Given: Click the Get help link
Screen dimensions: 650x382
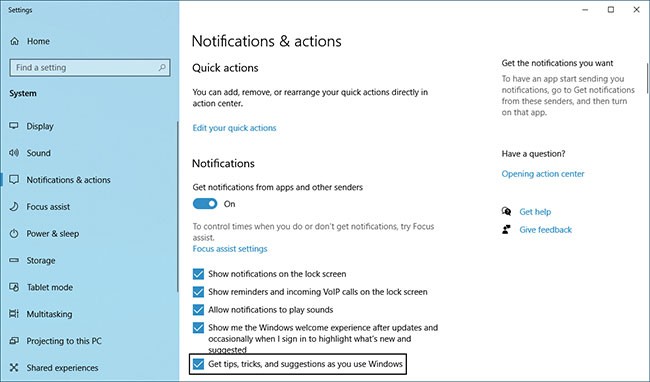Looking at the screenshot, I should click(x=535, y=212).
